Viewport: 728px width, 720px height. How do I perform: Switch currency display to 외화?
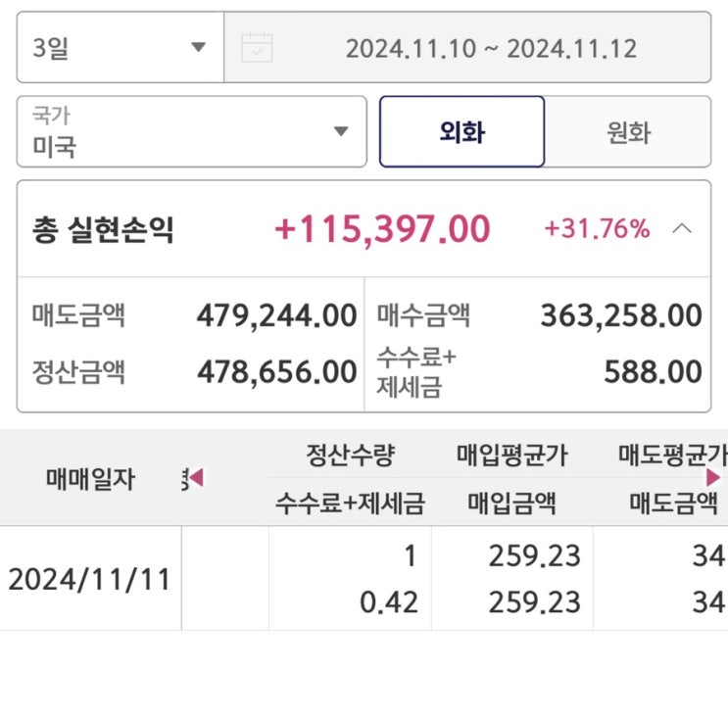point(461,132)
